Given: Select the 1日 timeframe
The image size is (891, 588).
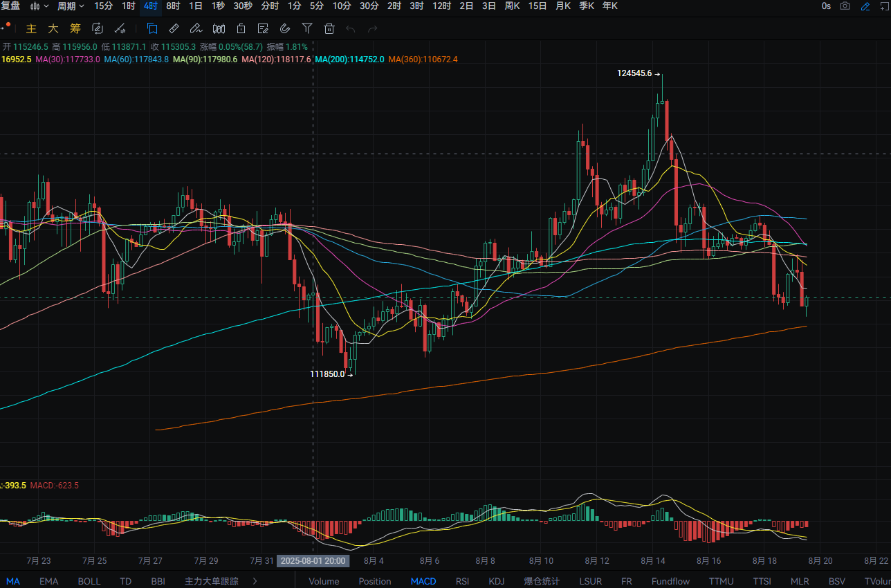Looking at the screenshot, I should tap(196, 6).
